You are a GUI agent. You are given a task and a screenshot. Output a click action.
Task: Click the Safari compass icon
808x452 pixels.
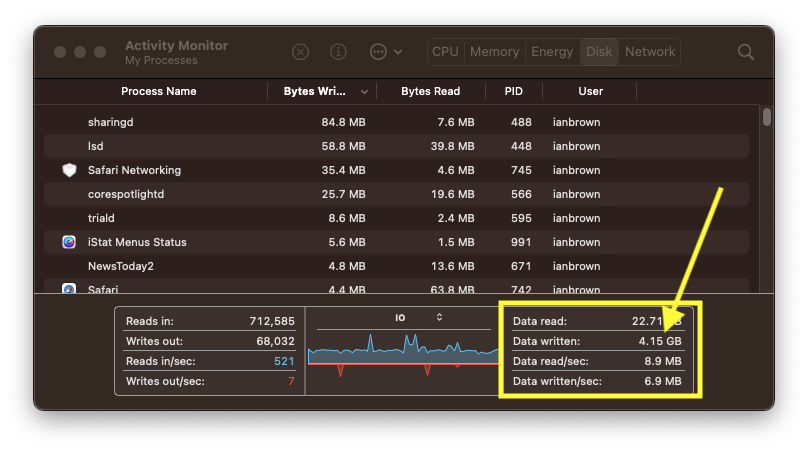pos(69,289)
